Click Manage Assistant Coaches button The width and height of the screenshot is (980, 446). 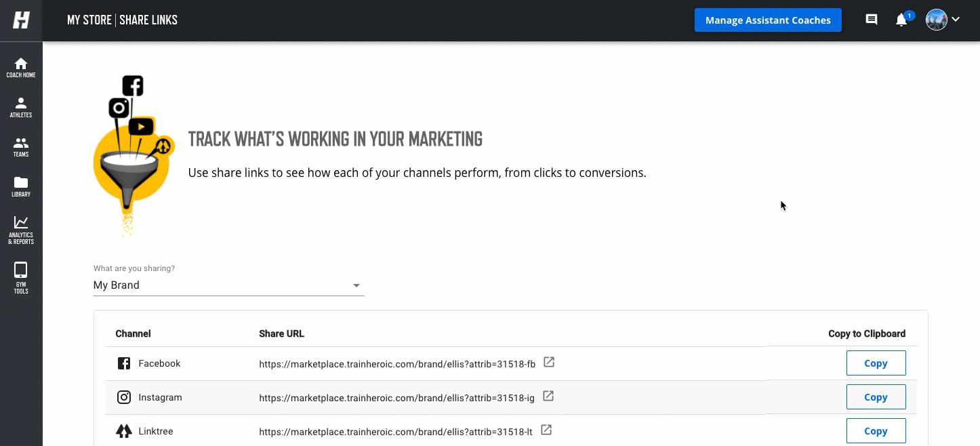click(768, 20)
